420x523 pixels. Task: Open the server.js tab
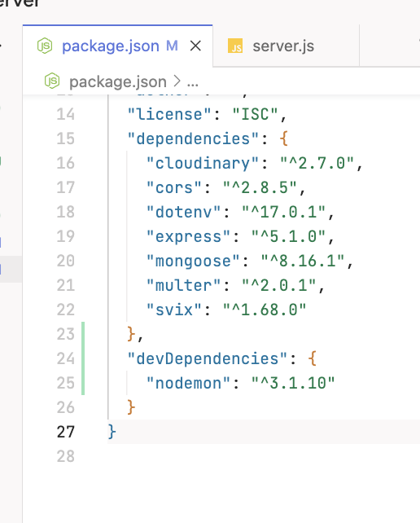tap(286, 46)
